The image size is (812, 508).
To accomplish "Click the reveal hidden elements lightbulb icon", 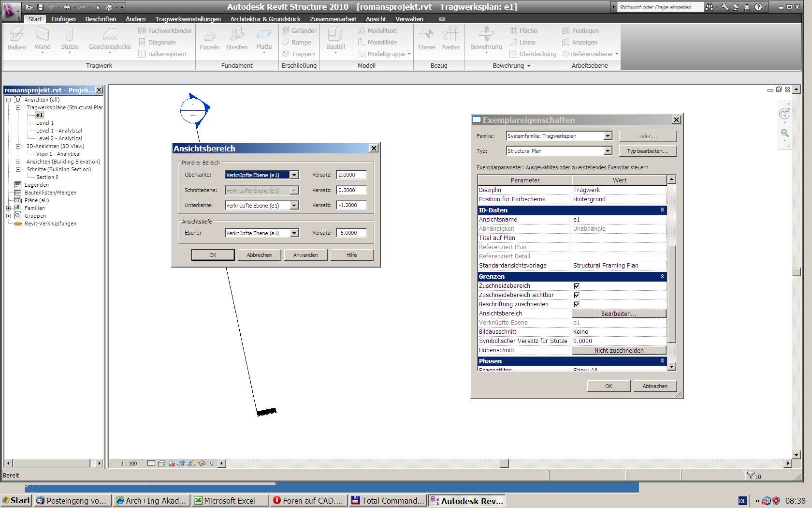I will (212, 463).
